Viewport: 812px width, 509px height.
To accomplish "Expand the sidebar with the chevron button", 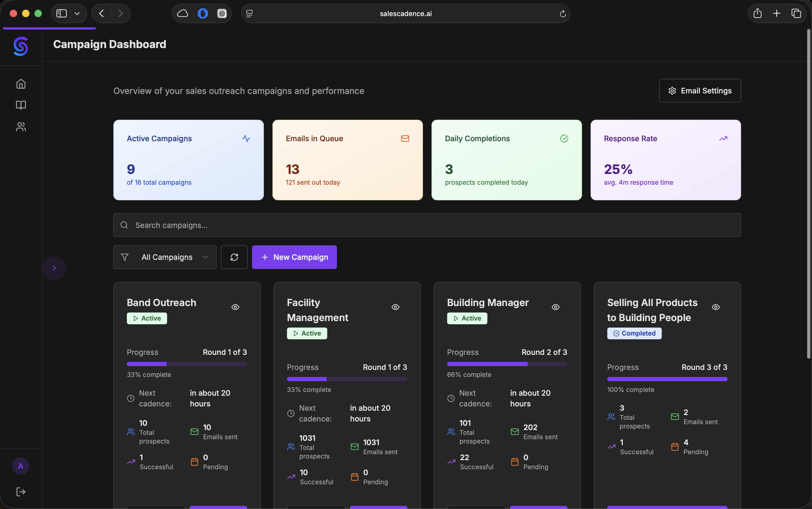I will coord(54,268).
